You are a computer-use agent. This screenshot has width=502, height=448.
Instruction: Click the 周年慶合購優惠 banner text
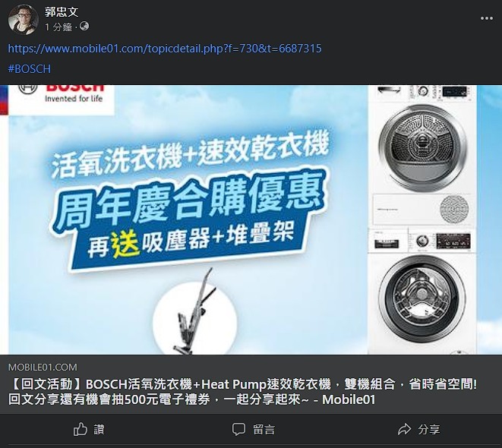tap(189, 200)
